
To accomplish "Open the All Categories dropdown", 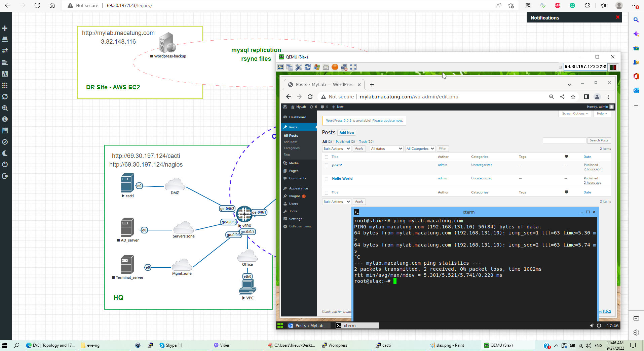I will coord(420,149).
